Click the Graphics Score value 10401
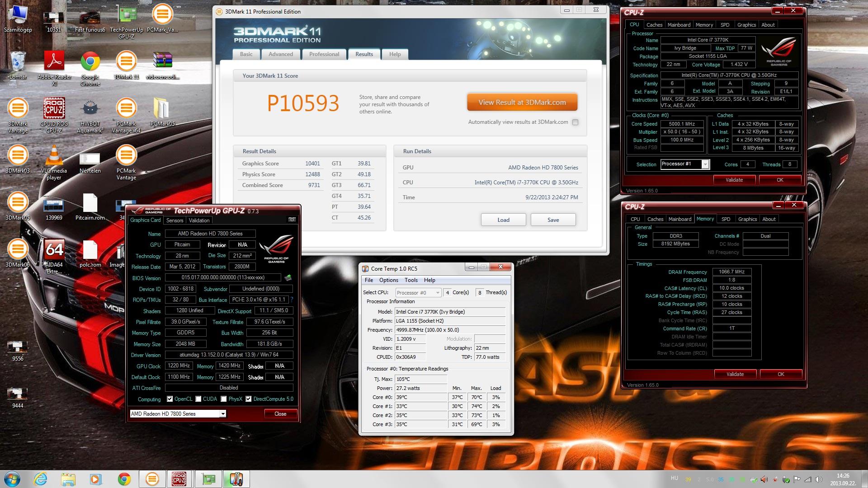Viewport: 868px width, 488px height. click(x=312, y=164)
